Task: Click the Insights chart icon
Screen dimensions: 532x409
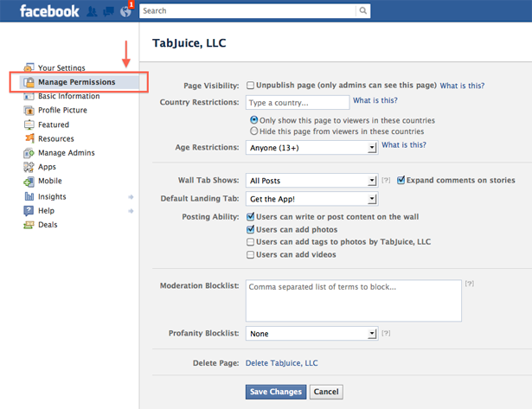Action: click(29, 196)
